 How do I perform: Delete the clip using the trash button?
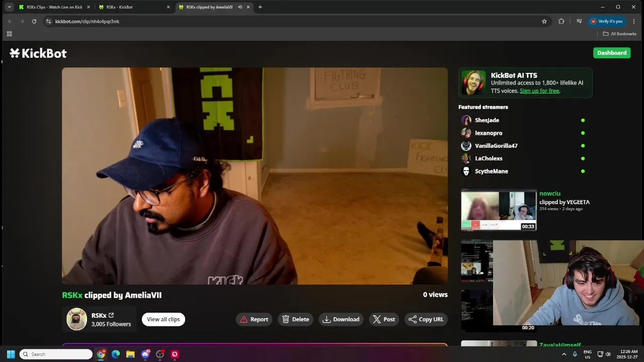[x=296, y=319]
